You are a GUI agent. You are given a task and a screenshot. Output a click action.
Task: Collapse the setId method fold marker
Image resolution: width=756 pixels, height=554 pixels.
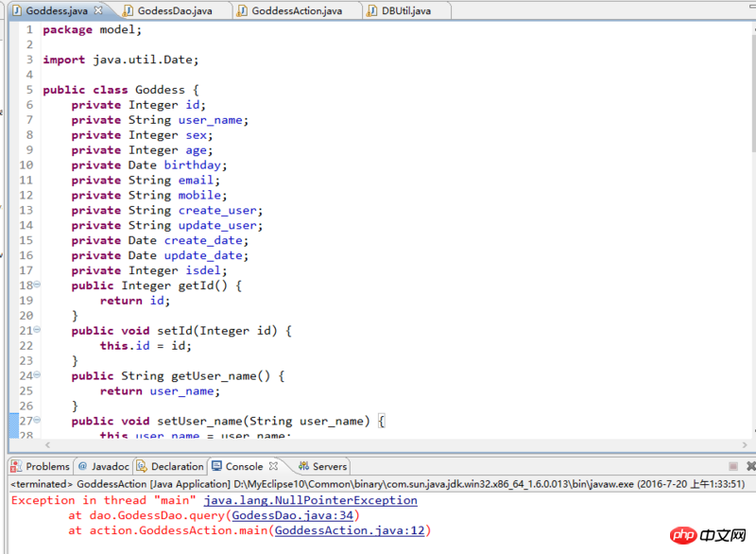(37, 331)
